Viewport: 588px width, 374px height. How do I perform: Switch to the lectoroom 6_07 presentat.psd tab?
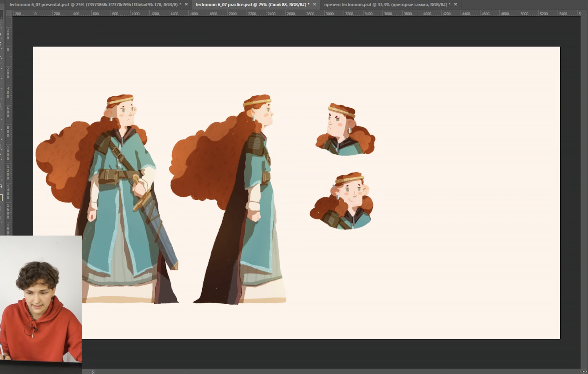tap(93, 5)
